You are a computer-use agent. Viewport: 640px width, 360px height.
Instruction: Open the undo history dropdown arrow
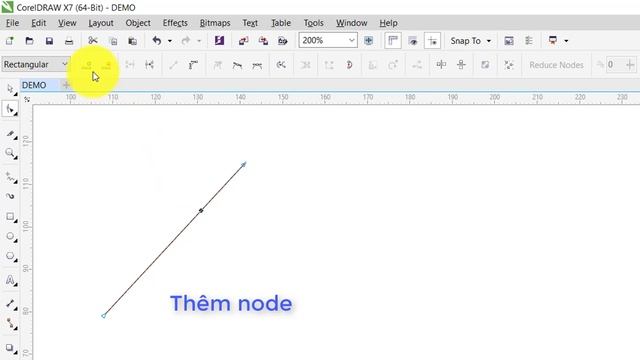pyautogui.click(x=170, y=41)
